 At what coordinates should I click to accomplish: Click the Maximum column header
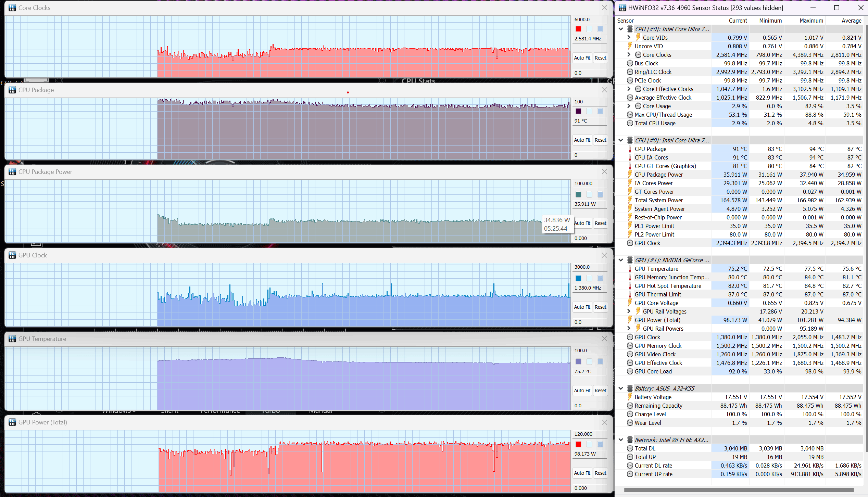pos(805,21)
